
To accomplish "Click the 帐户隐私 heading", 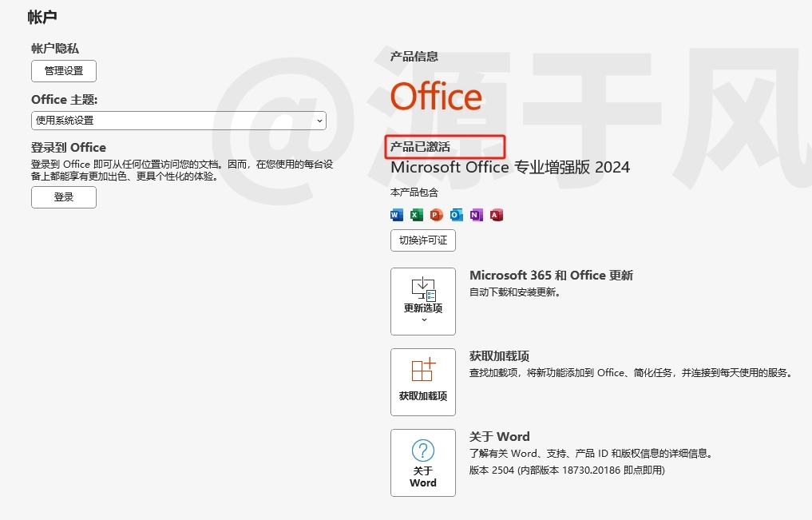I will click(x=55, y=49).
